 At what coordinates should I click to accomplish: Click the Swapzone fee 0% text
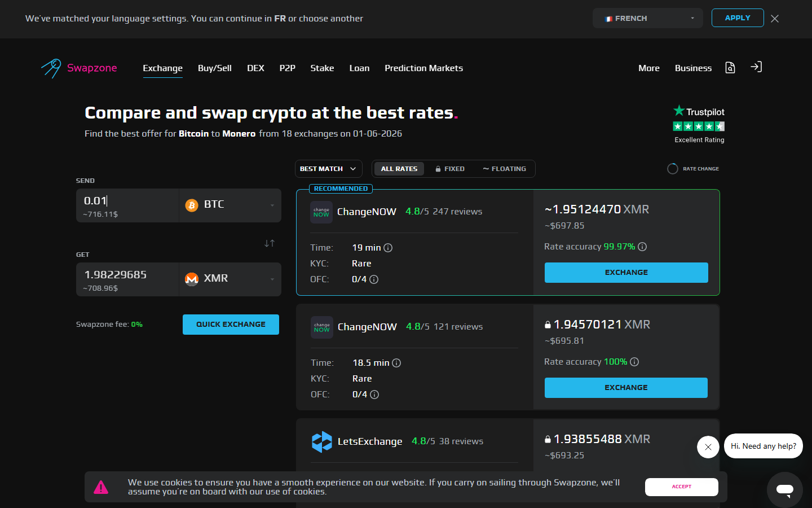pos(109,325)
